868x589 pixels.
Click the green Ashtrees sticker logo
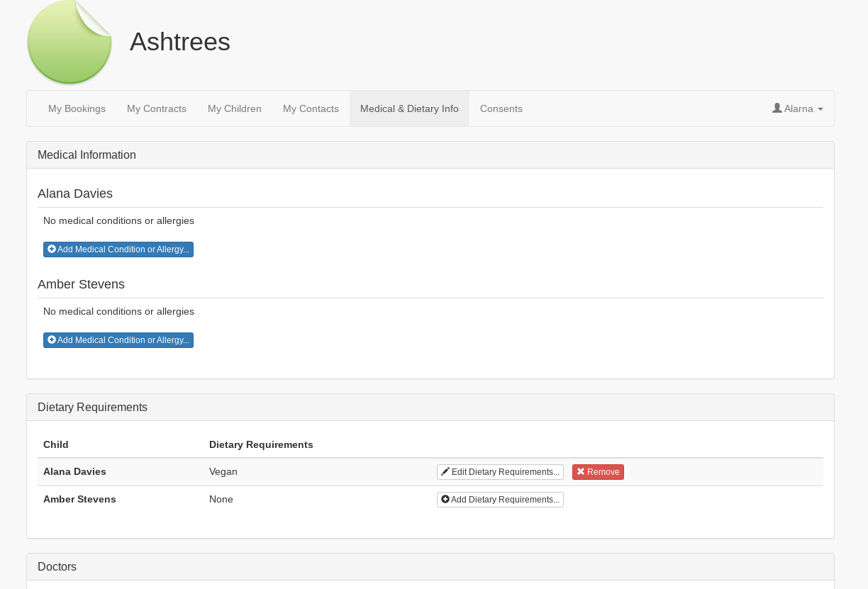click(x=69, y=43)
